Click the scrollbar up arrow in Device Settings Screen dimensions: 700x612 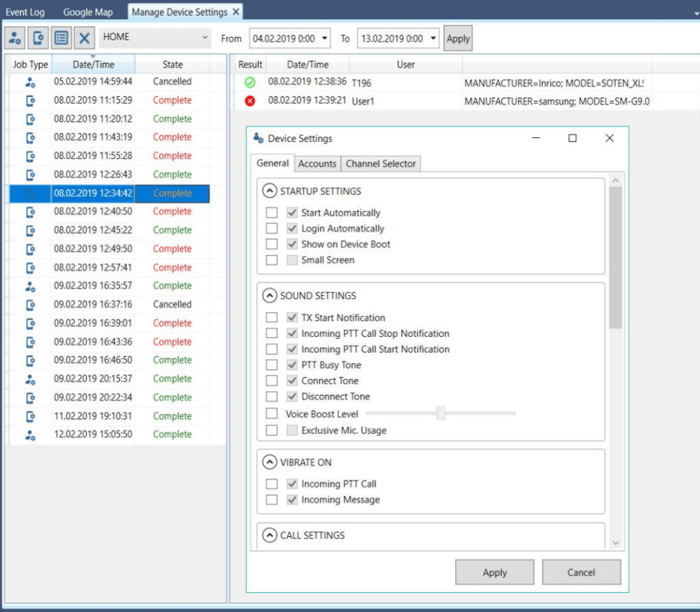tap(616, 180)
